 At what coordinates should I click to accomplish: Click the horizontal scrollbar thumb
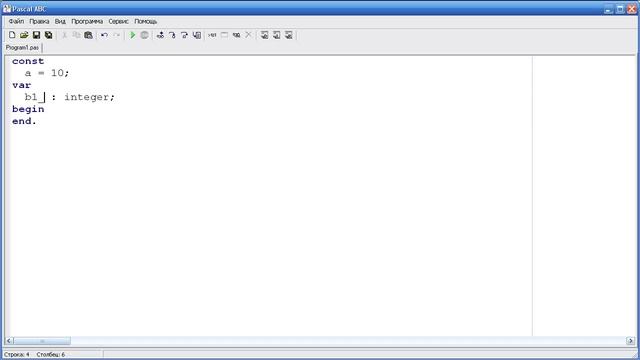[42, 340]
